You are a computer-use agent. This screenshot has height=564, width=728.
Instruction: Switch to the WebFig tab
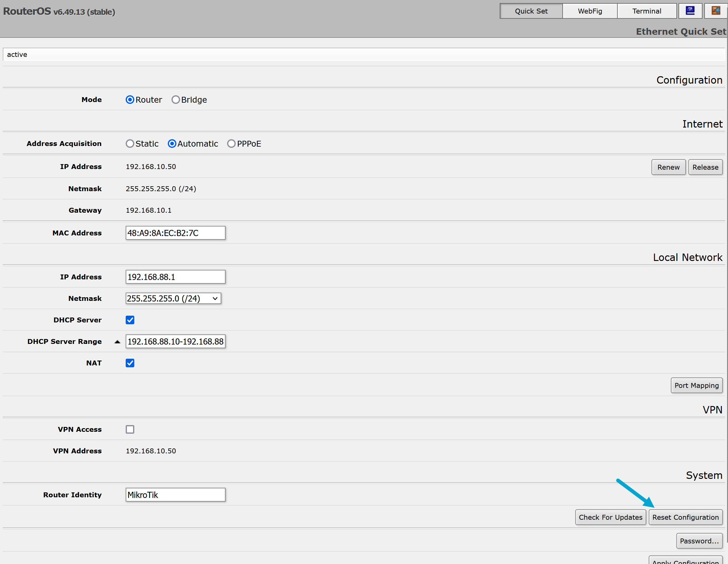tap(590, 11)
